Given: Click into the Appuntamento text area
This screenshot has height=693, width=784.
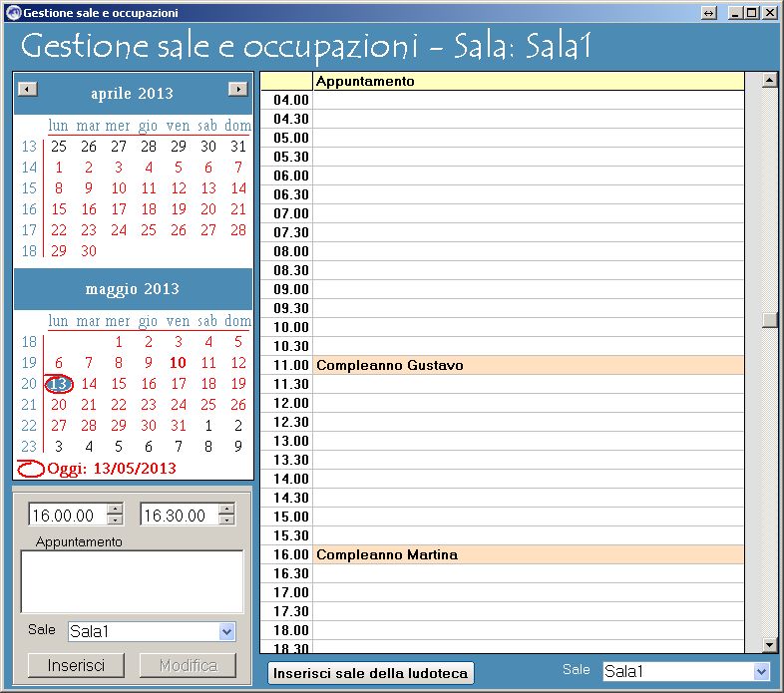Looking at the screenshot, I should coord(132,582).
